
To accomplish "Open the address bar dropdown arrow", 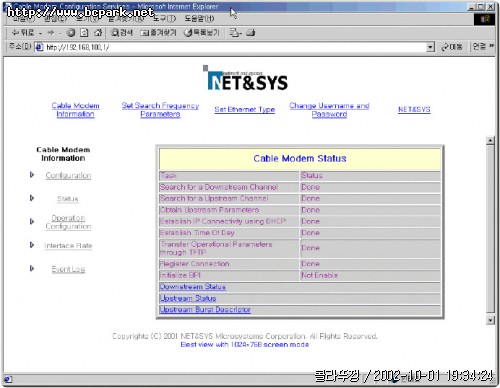I will click(x=430, y=47).
